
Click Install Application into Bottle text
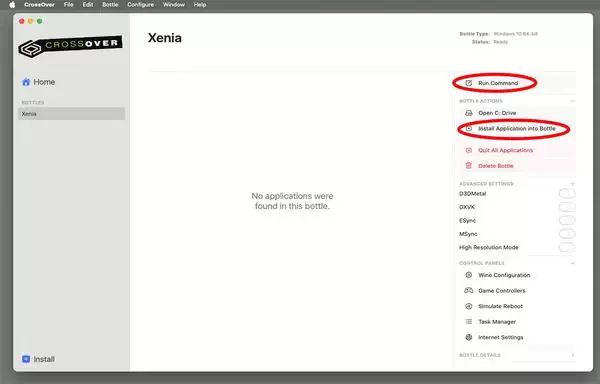(x=517, y=129)
